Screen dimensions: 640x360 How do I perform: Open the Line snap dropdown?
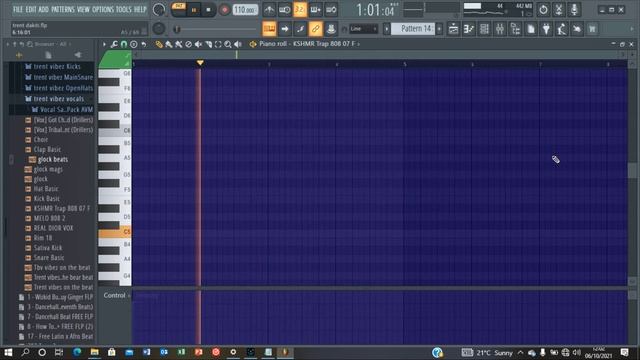363,29
